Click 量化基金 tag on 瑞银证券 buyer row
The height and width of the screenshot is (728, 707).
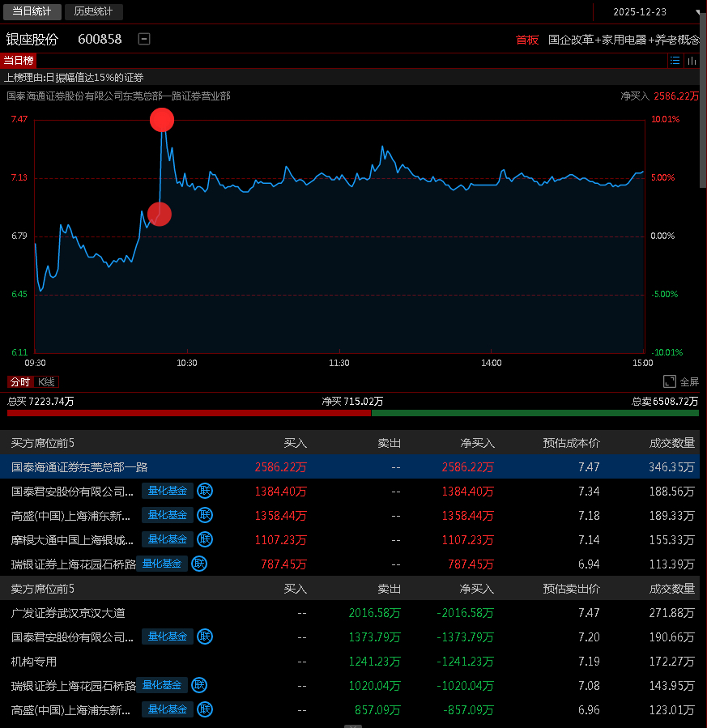click(x=161, y=564)
